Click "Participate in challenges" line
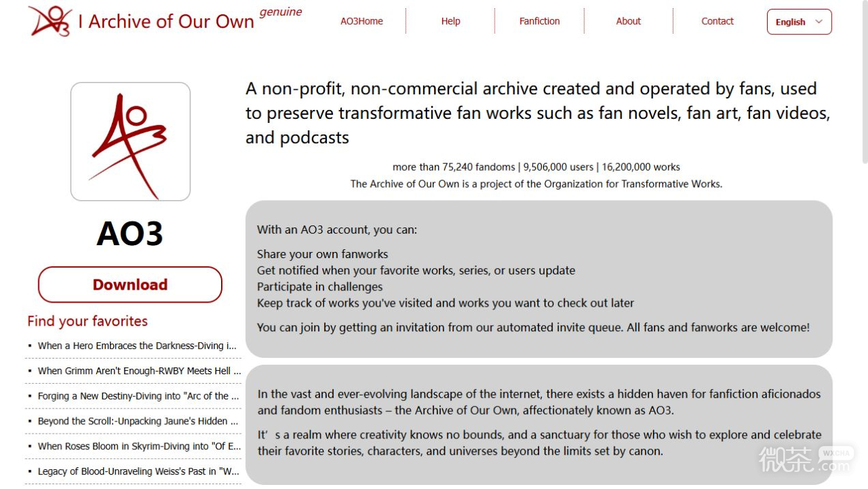 click(320, 287)
